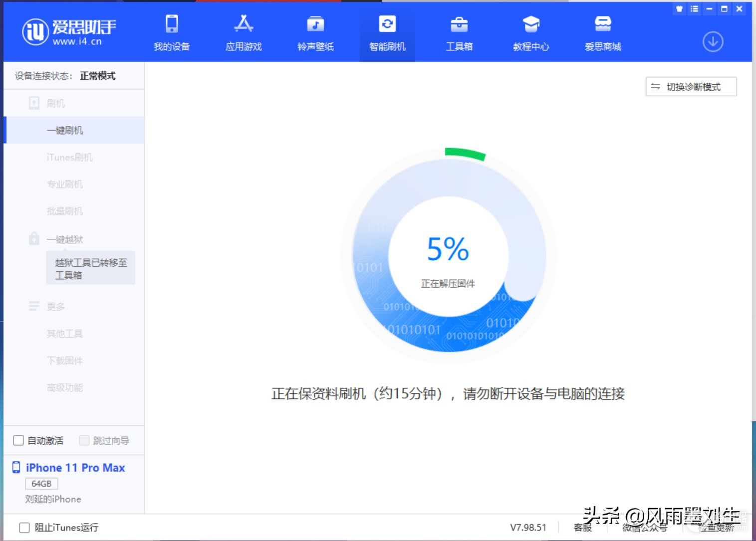Click the circular flashing progress ring
This screenshot has height=541, width=756.
tap(449, 256)
